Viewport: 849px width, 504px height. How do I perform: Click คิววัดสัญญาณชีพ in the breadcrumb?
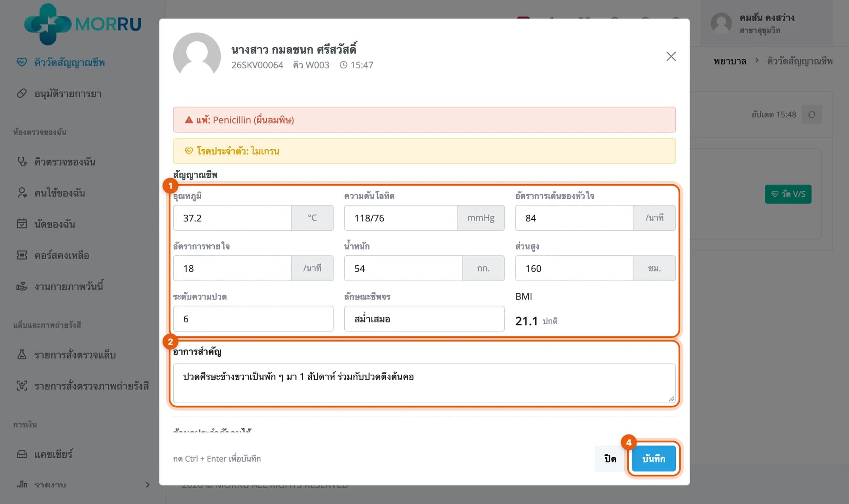(x=800, y=61)
